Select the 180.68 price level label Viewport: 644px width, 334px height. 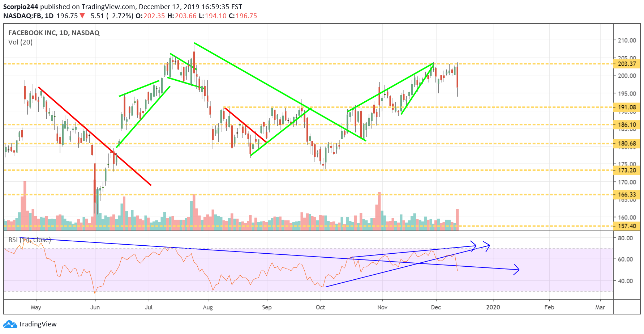point(627,143)
